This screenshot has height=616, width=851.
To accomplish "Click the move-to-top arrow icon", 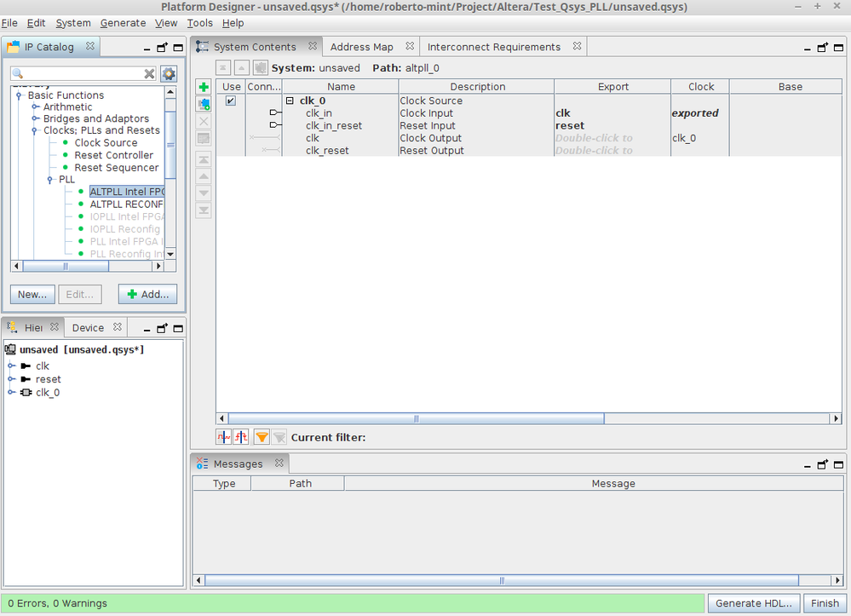I will tap(204, 159).
